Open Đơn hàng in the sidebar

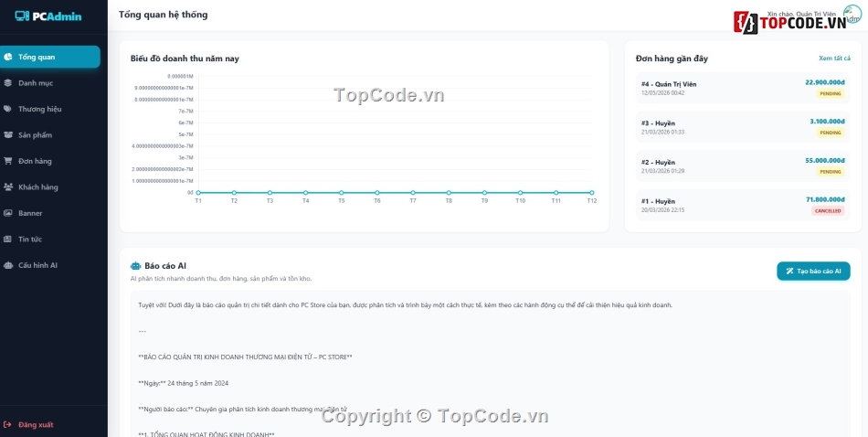(x=50, y=161)
